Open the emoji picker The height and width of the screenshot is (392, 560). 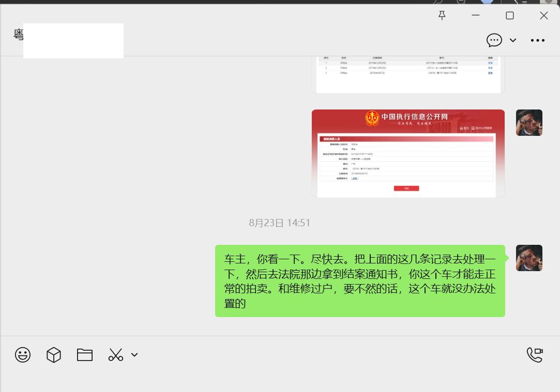tap(23, 355)
